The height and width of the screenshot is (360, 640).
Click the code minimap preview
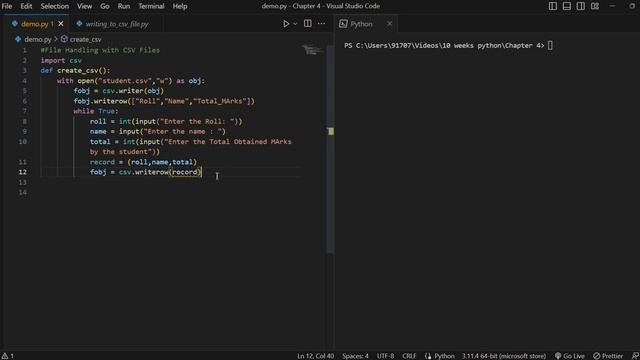pos(313,50)
